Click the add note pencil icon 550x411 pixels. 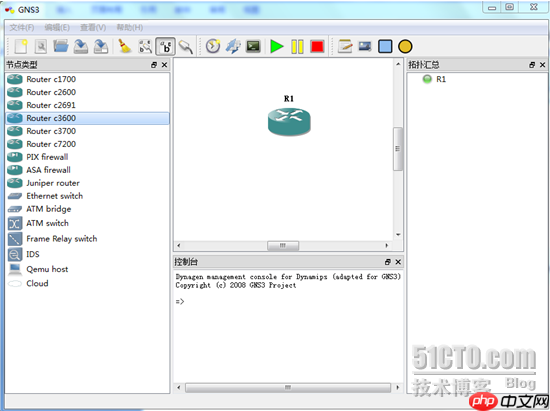tap(345, 46)
